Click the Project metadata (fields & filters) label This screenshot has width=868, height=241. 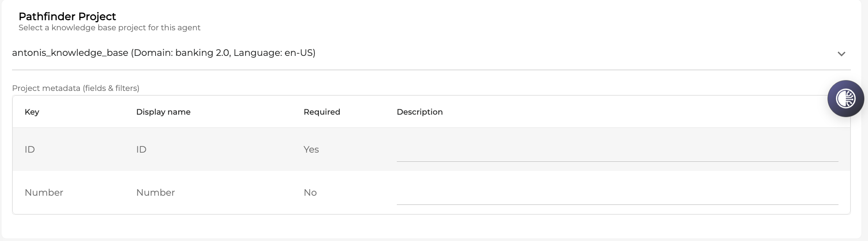(x=76, y=88)
